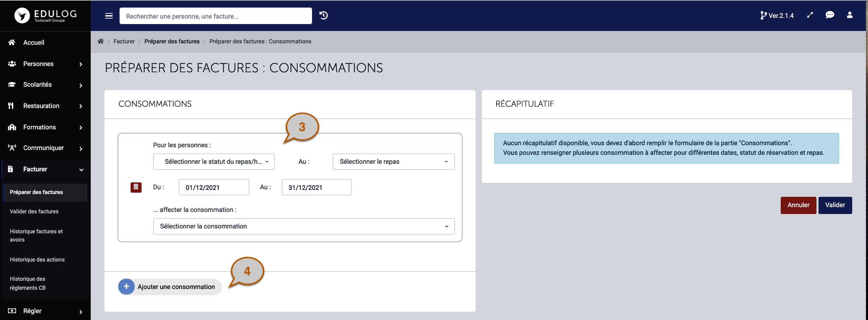This screenshot has width=868, height=320.
Task: Open the Sélectionner la consommation dropdown
Action: [304, 226]
